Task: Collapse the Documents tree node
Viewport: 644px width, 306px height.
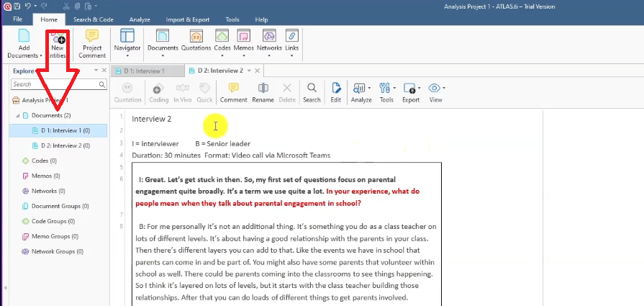Action: point(18,115)
